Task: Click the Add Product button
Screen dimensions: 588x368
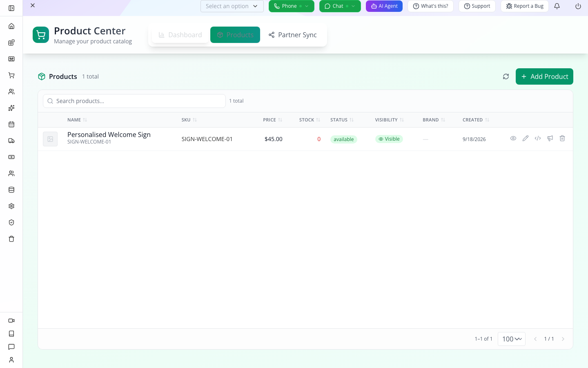Action: click(x=544, y=76)
